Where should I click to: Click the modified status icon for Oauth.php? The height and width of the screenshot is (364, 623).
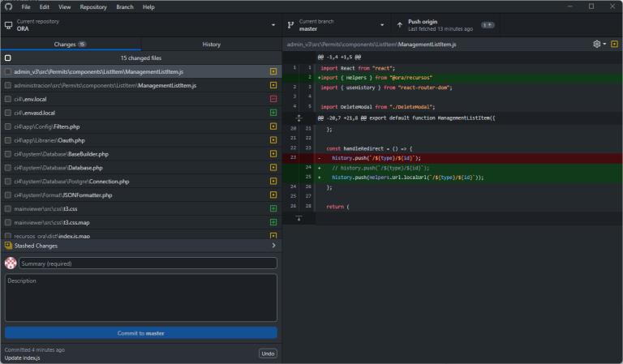[273, 140]
